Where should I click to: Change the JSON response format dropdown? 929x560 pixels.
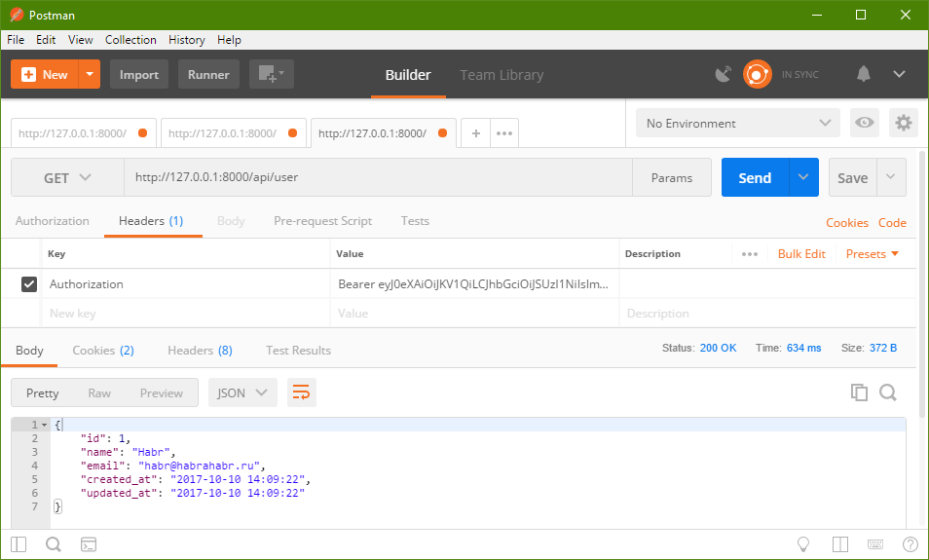coord(242,392)
